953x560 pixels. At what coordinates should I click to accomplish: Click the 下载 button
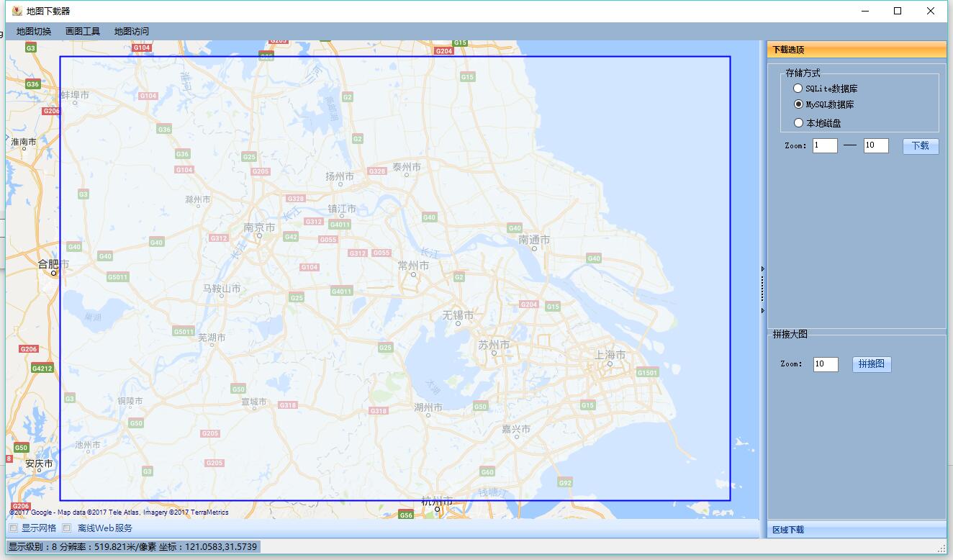(x=921, y=145)
